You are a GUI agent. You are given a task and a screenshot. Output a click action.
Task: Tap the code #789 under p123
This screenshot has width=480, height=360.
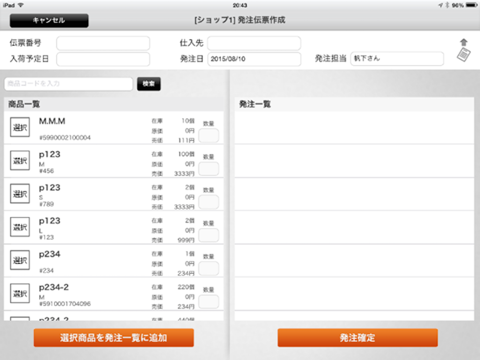[x=46, y=204]
